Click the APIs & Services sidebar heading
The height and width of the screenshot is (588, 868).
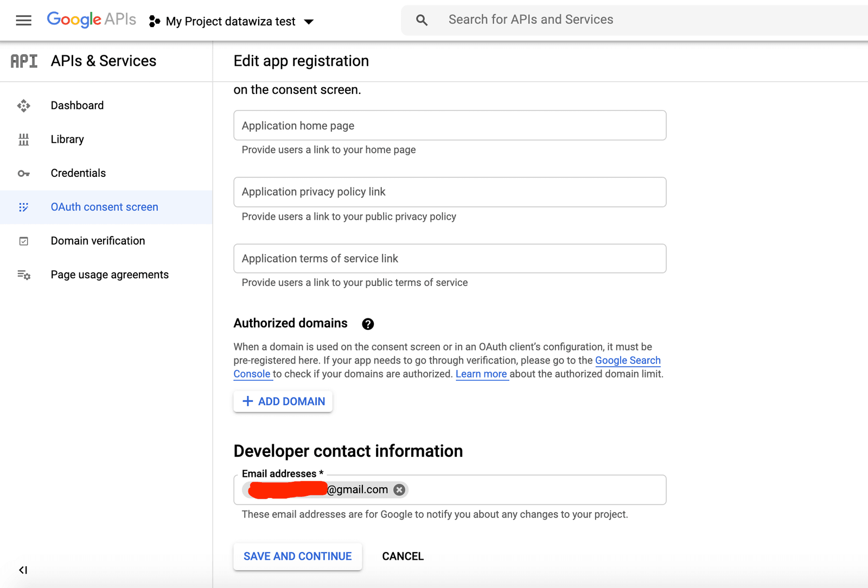(x=104, y=61)
